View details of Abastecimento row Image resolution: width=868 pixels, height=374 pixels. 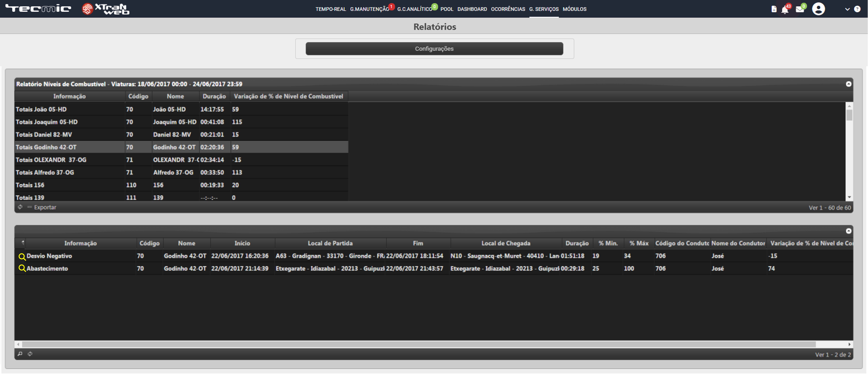[x=22, y=268]
